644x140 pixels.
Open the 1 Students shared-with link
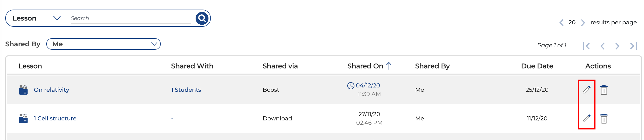click(186, 90)
